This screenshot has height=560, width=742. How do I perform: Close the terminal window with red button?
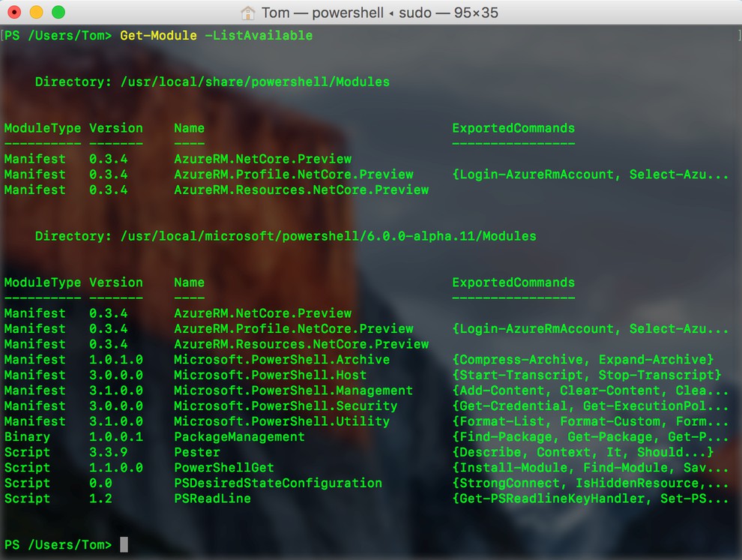(x=14, y=13)
